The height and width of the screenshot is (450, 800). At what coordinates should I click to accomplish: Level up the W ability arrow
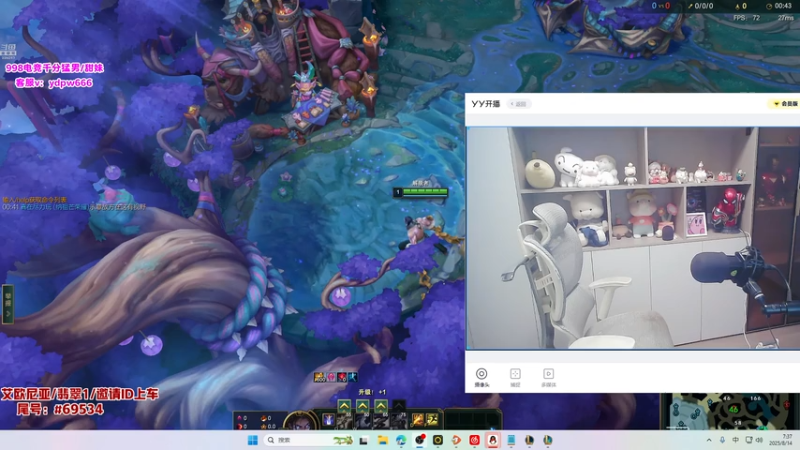363,406
